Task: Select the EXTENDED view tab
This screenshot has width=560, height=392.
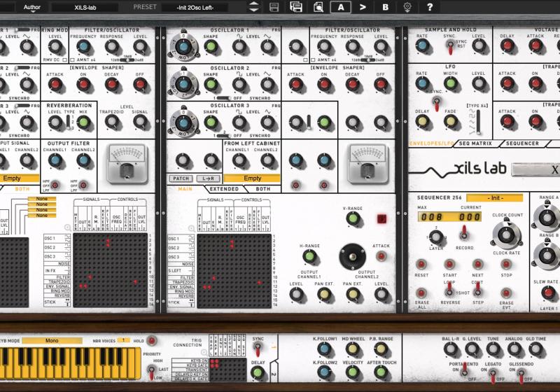Action: click(224, 189)
